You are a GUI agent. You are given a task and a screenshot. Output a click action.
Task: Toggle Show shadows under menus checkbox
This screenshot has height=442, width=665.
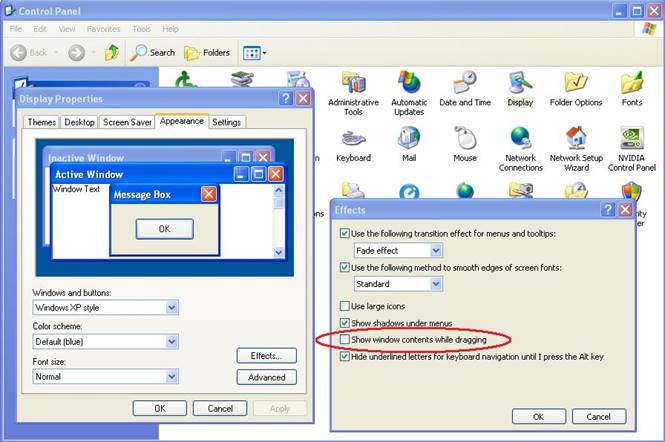tap(344, 323)
